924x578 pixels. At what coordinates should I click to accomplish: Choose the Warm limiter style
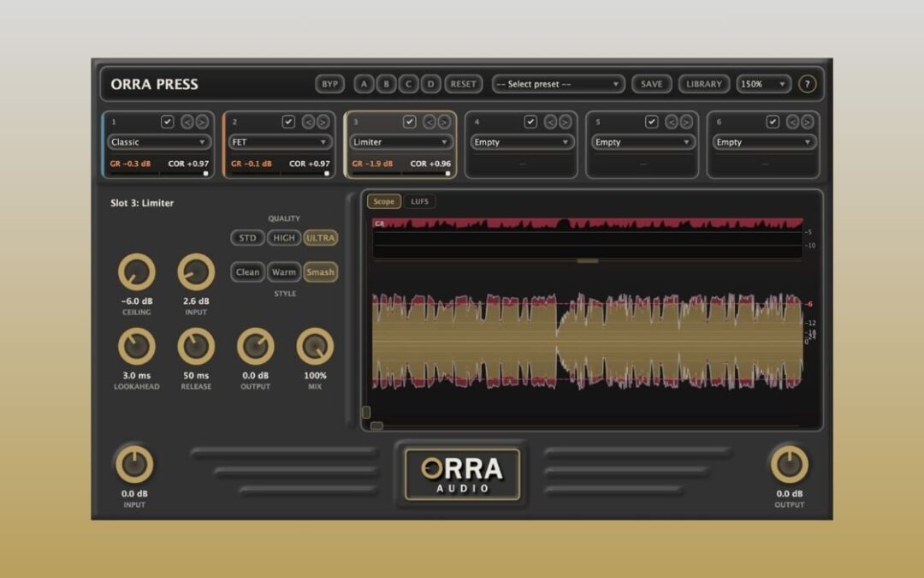[284, 272]
